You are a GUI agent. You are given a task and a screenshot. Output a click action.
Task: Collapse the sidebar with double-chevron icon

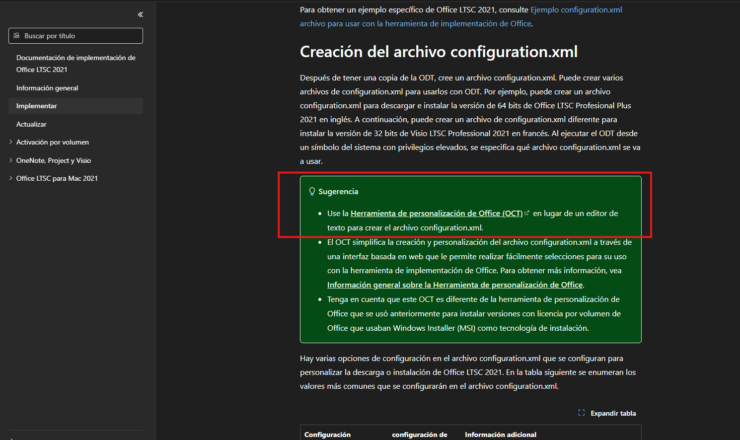tap(140, 15)
